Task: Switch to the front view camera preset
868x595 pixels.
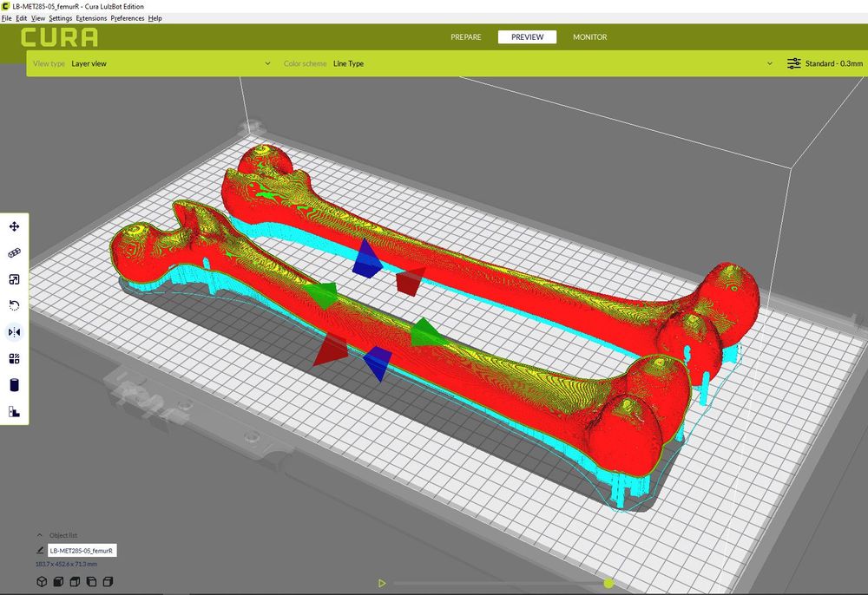Action: tap(58, 582)
